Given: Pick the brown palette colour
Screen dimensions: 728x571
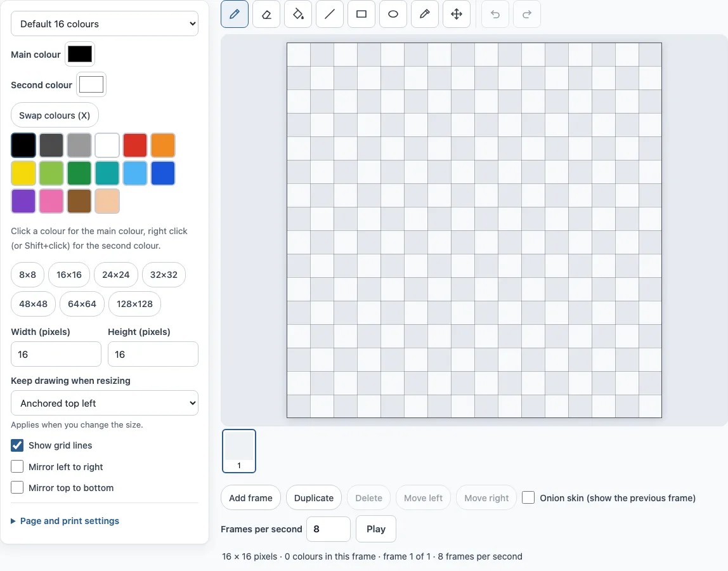Looking at the screenshot, I should coord(79,200).
